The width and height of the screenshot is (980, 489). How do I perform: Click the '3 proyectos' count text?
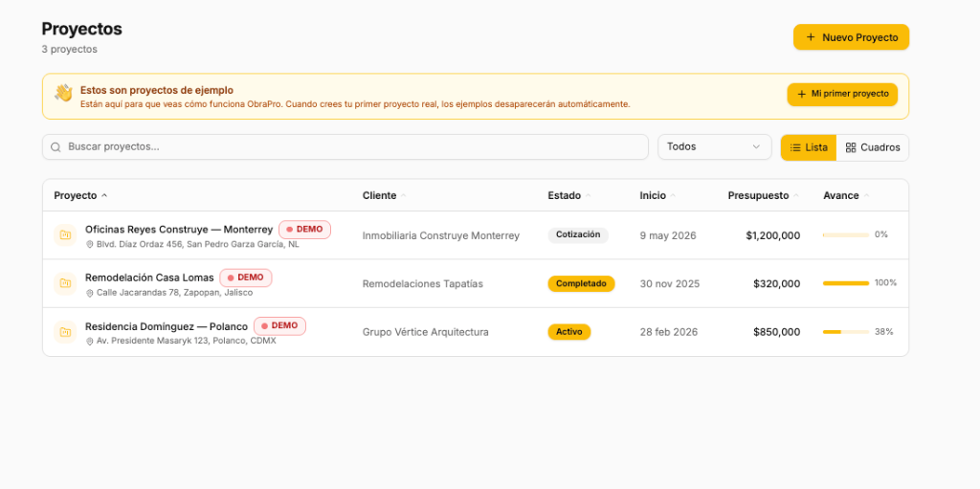tap(69, 50)
